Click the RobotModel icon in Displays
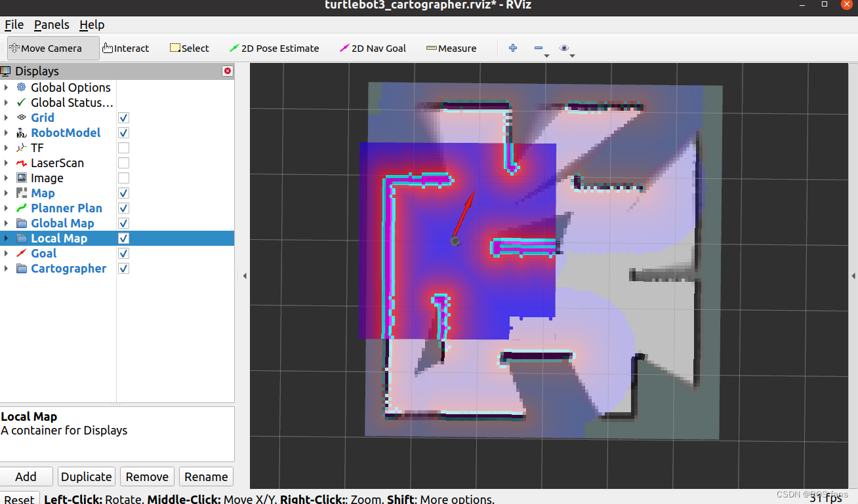Image resolution: width=858 pixels, height=504 pixels. click(20, 132)
